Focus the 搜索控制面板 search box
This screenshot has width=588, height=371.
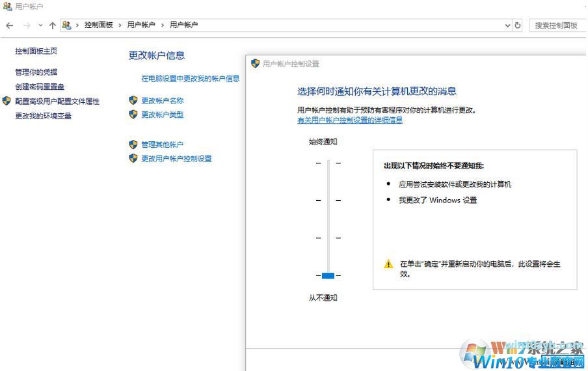point(557,25)
